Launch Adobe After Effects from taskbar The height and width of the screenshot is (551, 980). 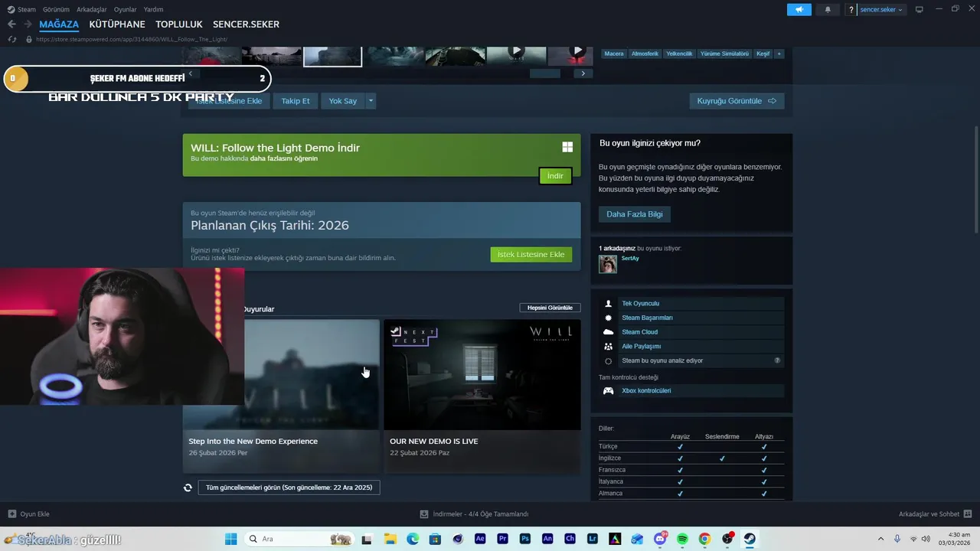click(480, 539)
